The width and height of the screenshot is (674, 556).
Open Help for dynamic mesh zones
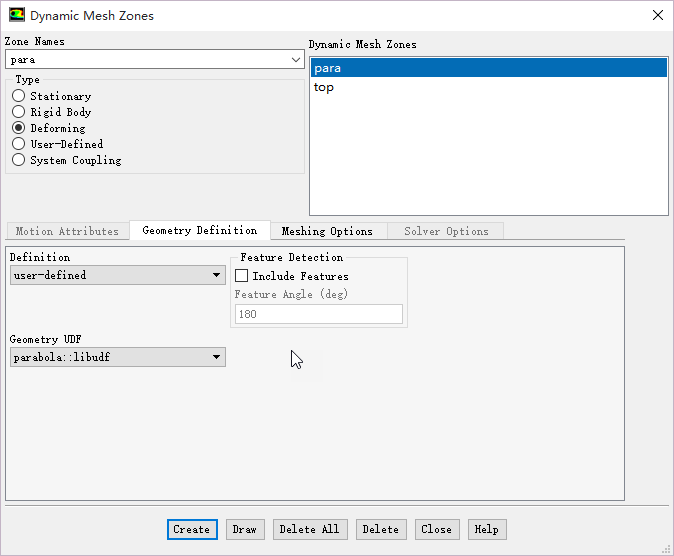pyautogui.click(x=486, y=529)
